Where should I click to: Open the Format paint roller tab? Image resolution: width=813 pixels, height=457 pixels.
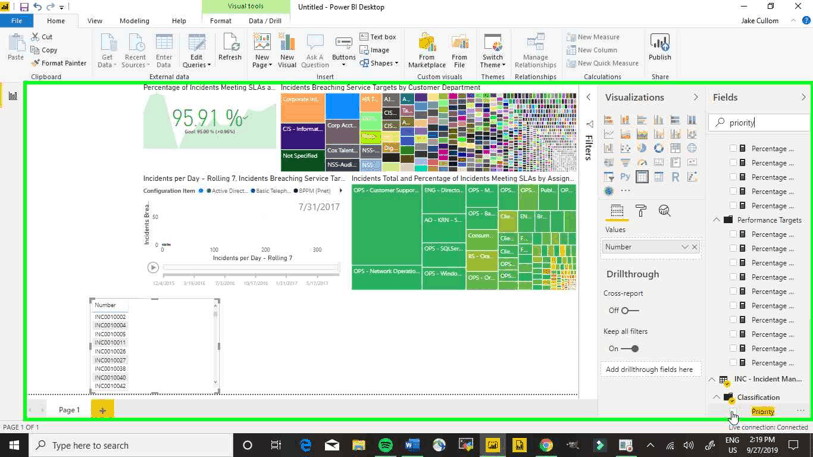pyautogui.click(x=641, y=211)
